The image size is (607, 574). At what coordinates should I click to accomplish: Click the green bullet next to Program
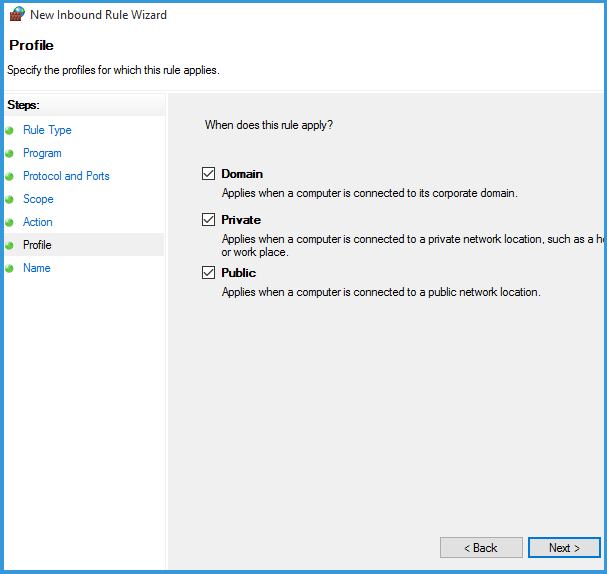(x=10, y=154)
